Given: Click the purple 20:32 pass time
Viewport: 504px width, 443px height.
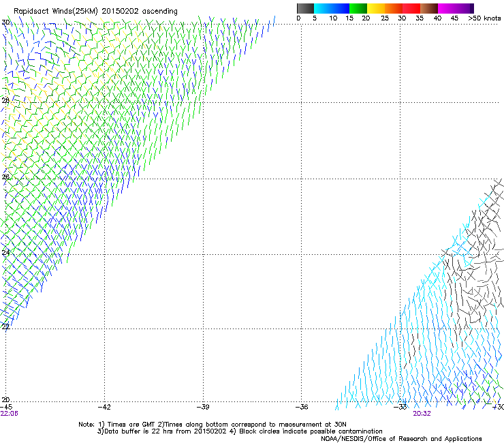Looking at the screenshot, I should pos(422,414).
